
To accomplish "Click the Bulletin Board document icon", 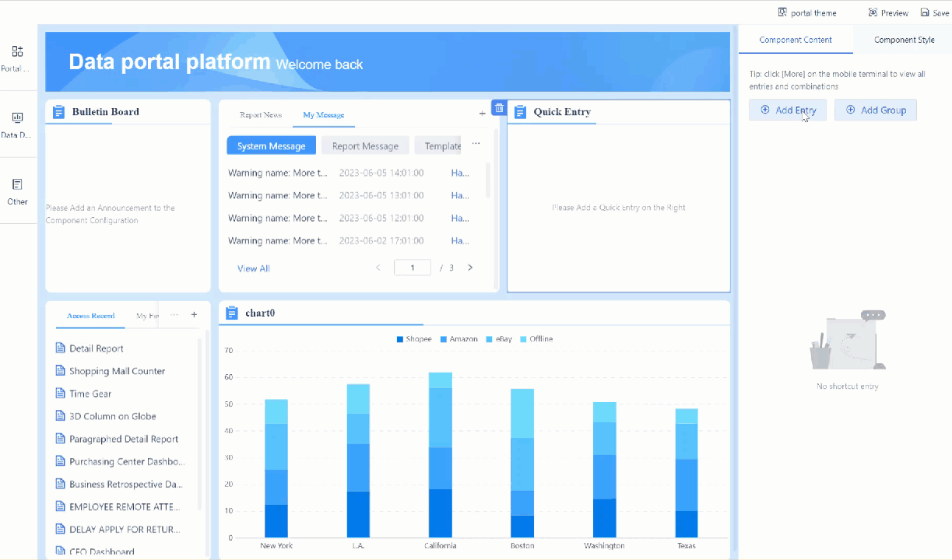I will [x=58, y=112].
